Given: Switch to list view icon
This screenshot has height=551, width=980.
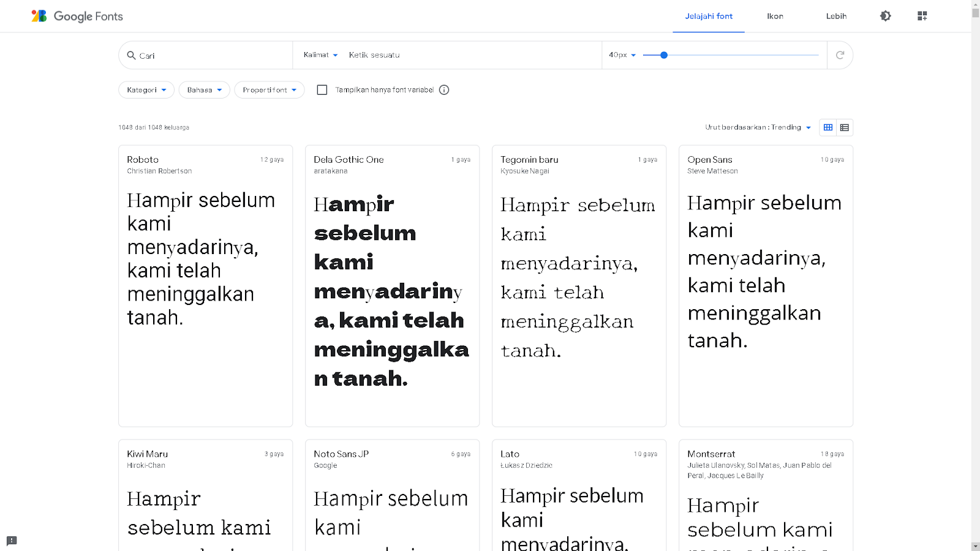Looking at the screenshot, I should 845,127.
